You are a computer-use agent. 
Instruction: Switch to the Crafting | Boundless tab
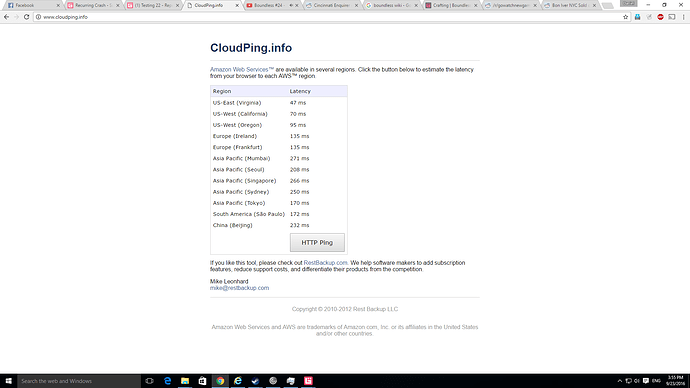click(451, 5)
